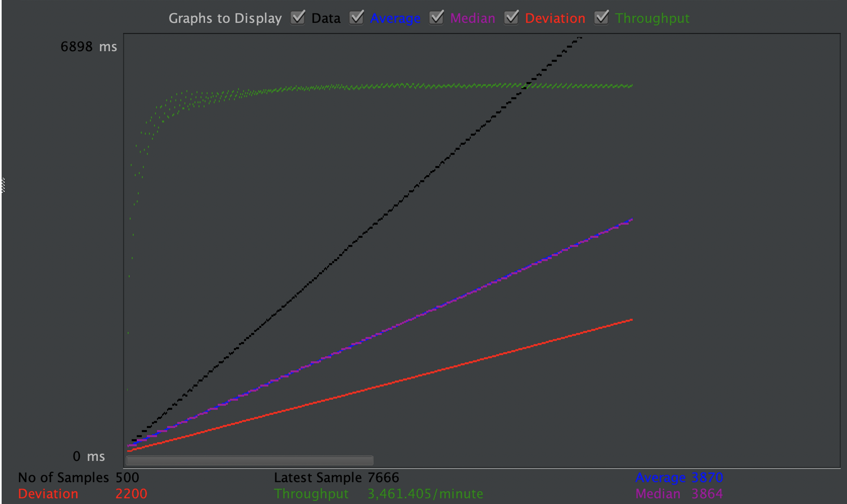Viewport: 847px width, 504px height.
Task: Uncheck the Data graph checkbox
Action: [x=297, y=18]
